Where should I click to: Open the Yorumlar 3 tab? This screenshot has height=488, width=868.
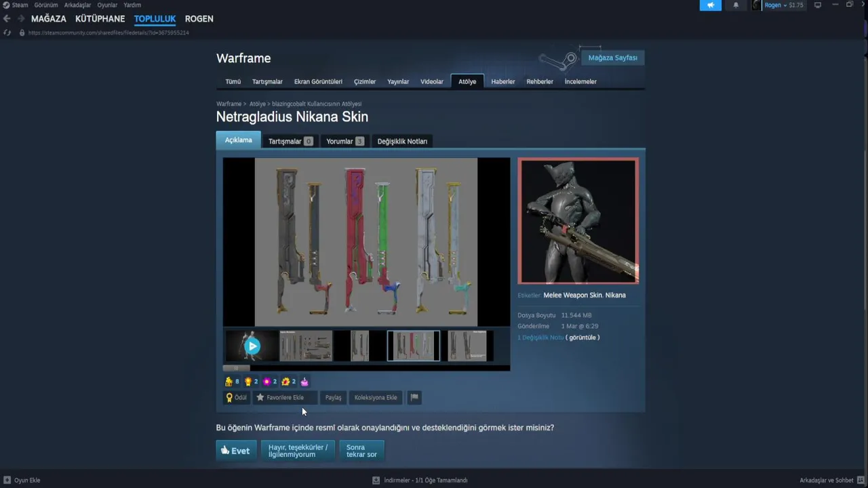point(345,141)
